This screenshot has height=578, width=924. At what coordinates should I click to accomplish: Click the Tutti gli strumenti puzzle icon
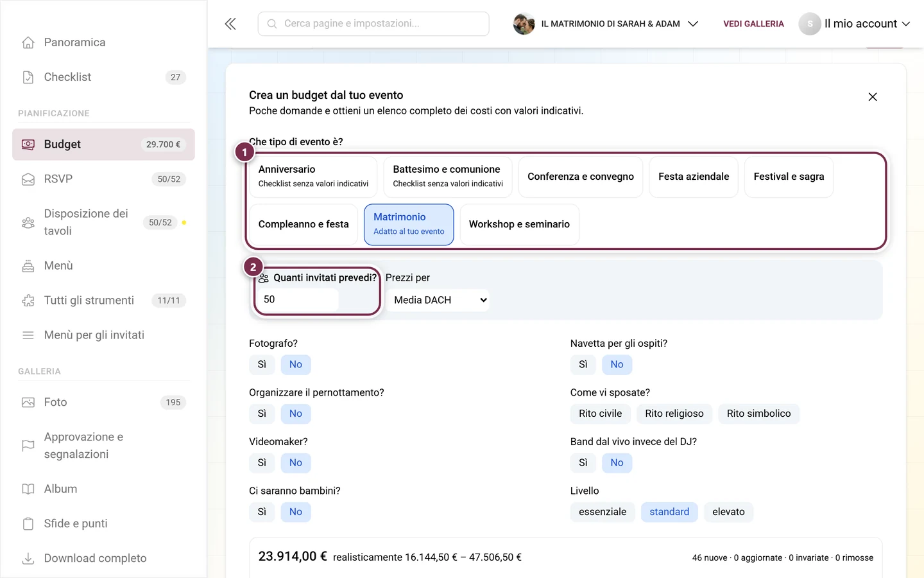28,301
